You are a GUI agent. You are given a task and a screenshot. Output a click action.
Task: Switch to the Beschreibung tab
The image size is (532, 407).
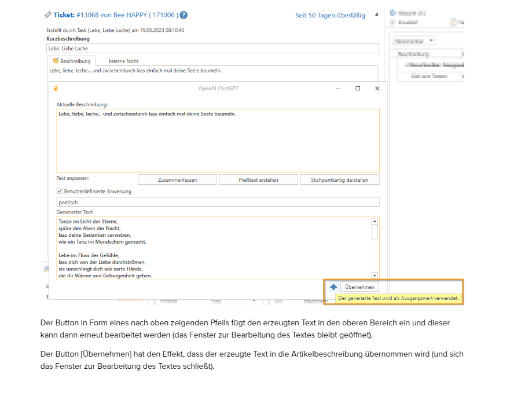tap(72, 61)
